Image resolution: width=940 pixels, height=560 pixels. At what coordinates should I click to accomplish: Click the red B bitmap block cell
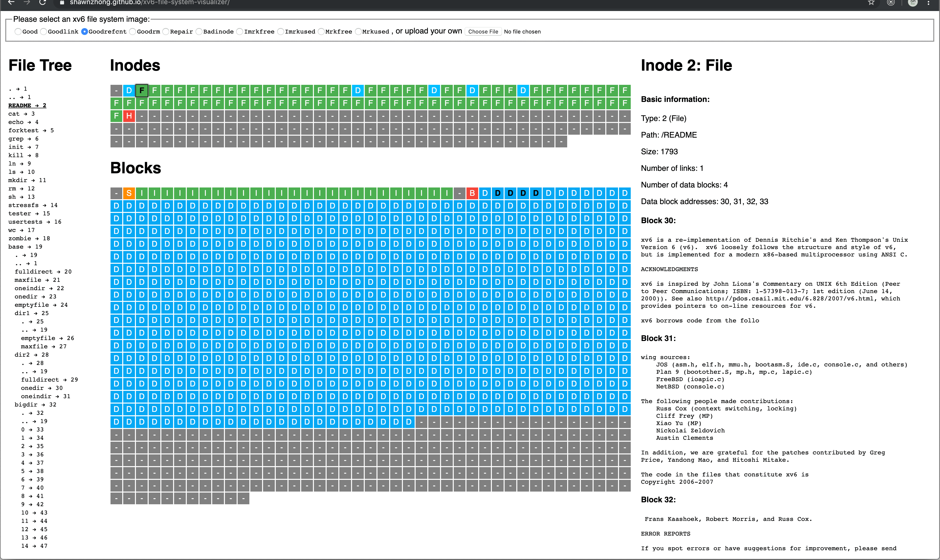472,193
